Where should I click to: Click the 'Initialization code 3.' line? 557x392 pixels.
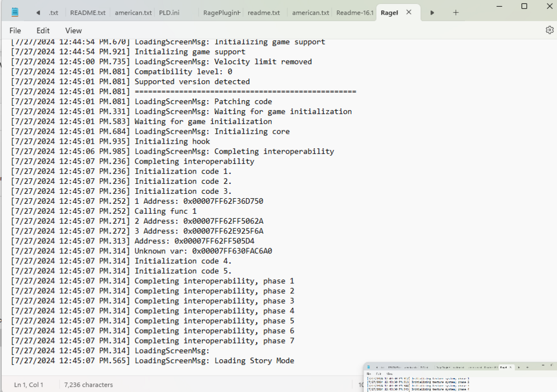click(121, 191)
